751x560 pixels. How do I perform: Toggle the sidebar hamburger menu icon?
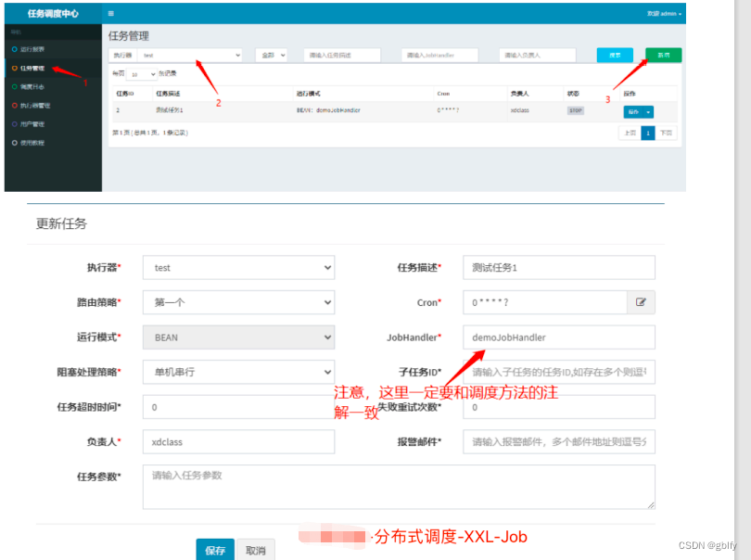[x=110, y=13]
